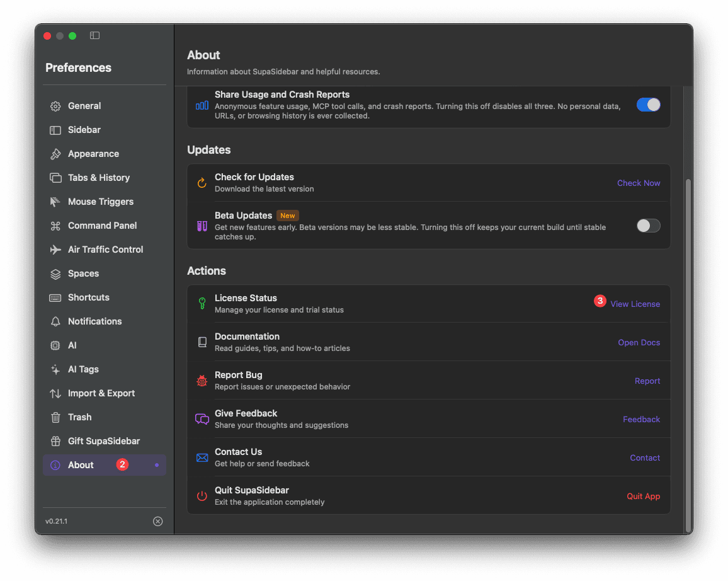Click the Contact Us envelope icon
This screenshot has height=581, width=728.
[x=202, y=458]
